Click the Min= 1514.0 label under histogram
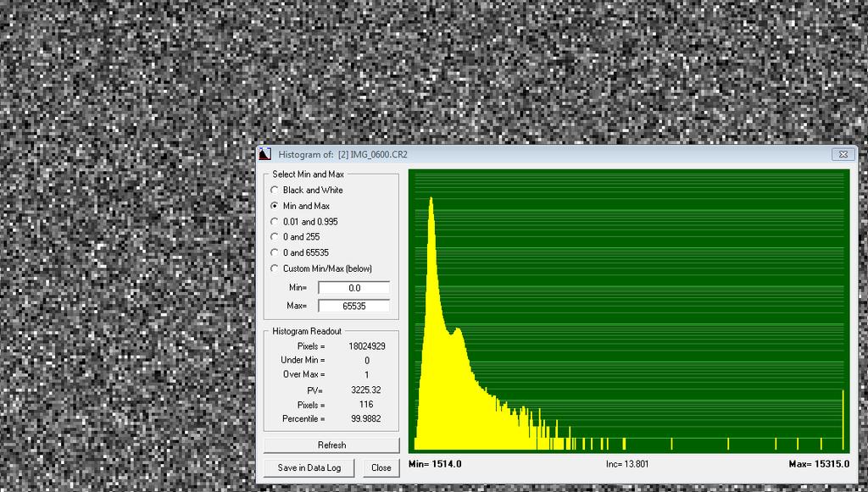The image size is (868, 492). click(435, 464)
